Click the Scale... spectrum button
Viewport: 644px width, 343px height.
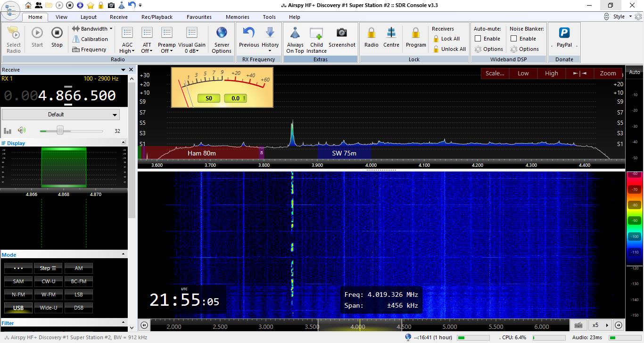click(495, 73)
